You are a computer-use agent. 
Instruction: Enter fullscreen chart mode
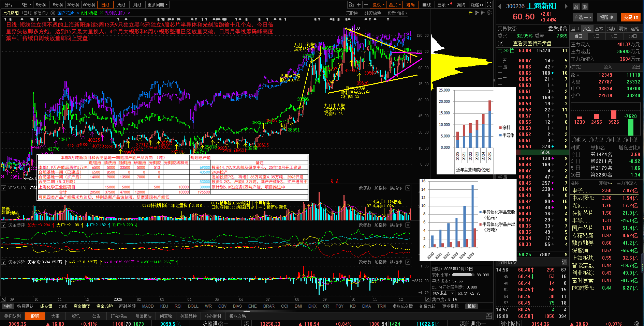[489, 5]
